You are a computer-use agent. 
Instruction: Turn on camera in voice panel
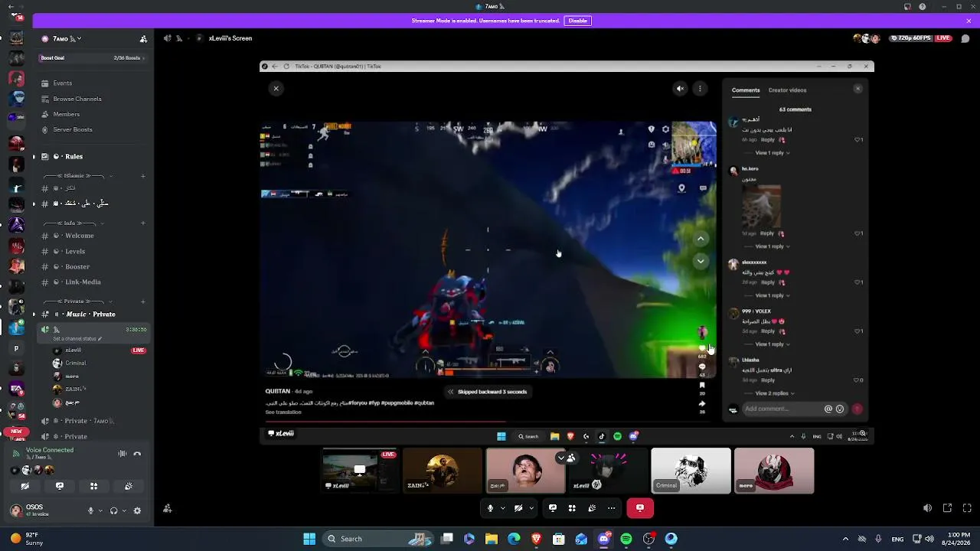(25, 486)
